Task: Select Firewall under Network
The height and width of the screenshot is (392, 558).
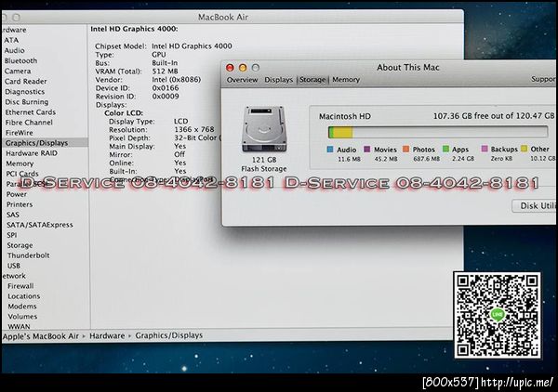Action: pyautogui.click(x=20, y=286)
